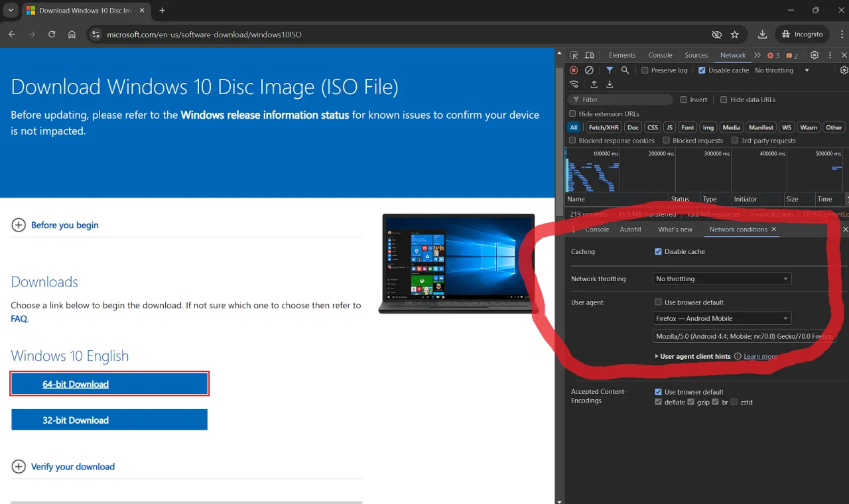
Task: Check Blocked response cookies
Action: pyautogui.click(x=572, y=141)
